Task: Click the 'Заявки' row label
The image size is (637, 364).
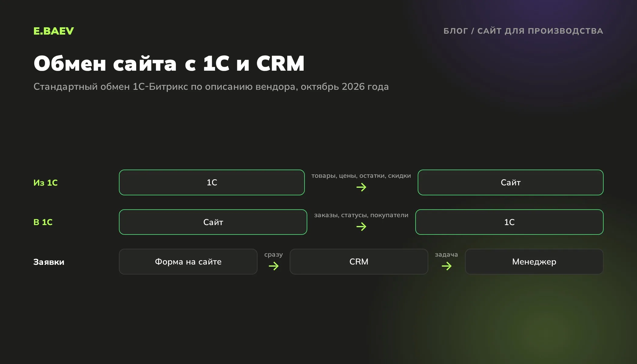Action: [49, 262]
